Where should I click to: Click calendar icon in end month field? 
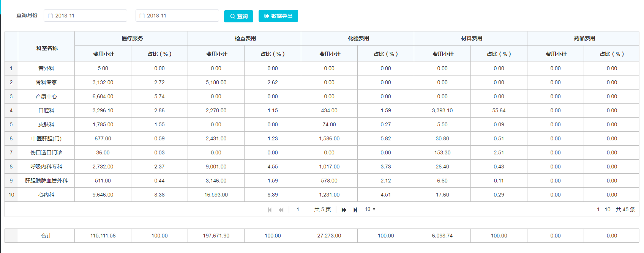tap(142, 16)
